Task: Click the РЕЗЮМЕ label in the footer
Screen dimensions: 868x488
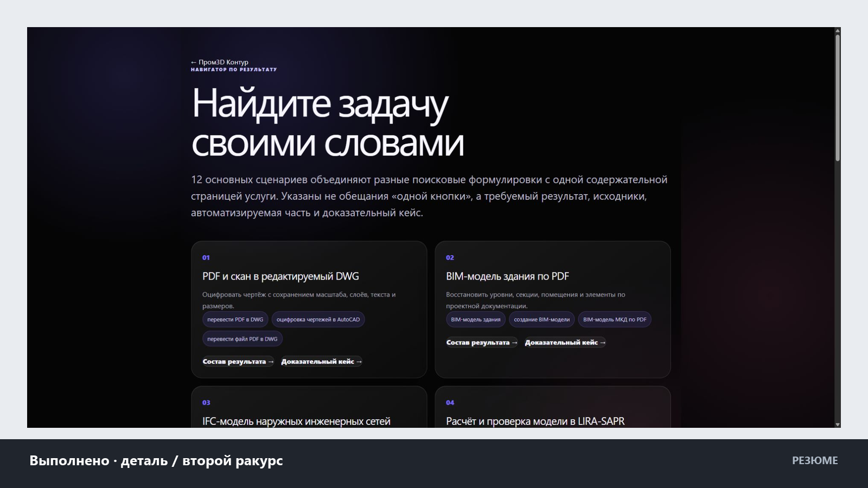Action: 815,460
